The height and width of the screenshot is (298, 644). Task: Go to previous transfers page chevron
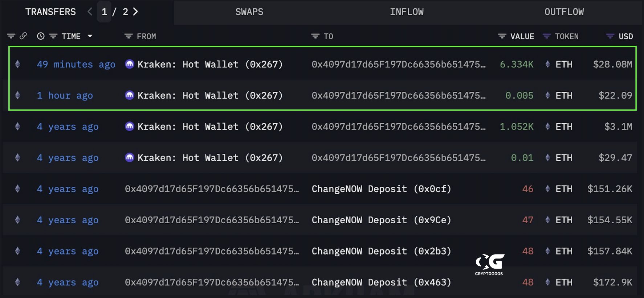[90, 12]
